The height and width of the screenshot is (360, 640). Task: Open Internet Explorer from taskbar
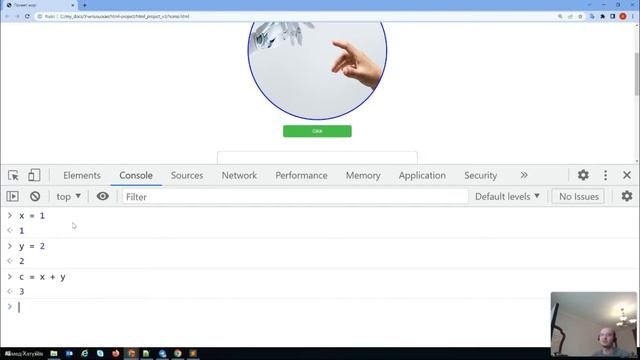84,353
